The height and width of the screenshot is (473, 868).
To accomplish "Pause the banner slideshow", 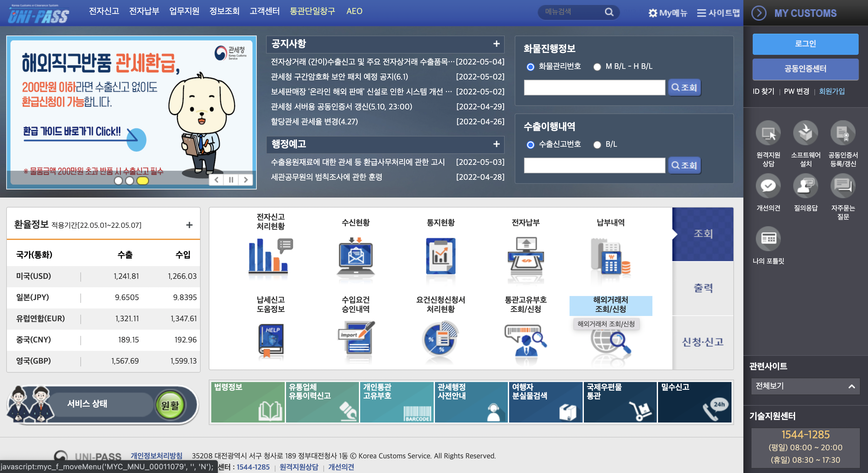I will pos(231,180).
